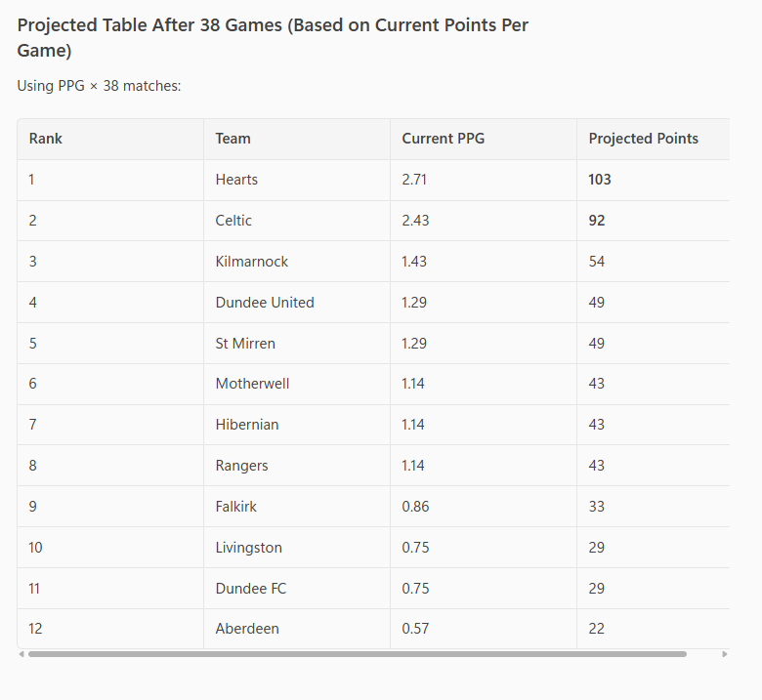Select the Celtic team cell
The height and width of the screenshot is (700, 762).
click(233, 221)
